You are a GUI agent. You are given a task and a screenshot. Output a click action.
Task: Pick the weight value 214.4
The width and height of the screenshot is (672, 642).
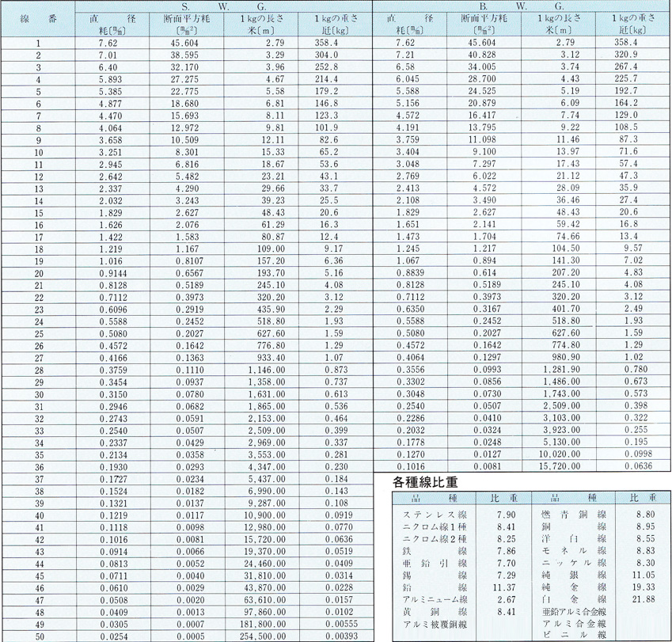coord(326,79)
